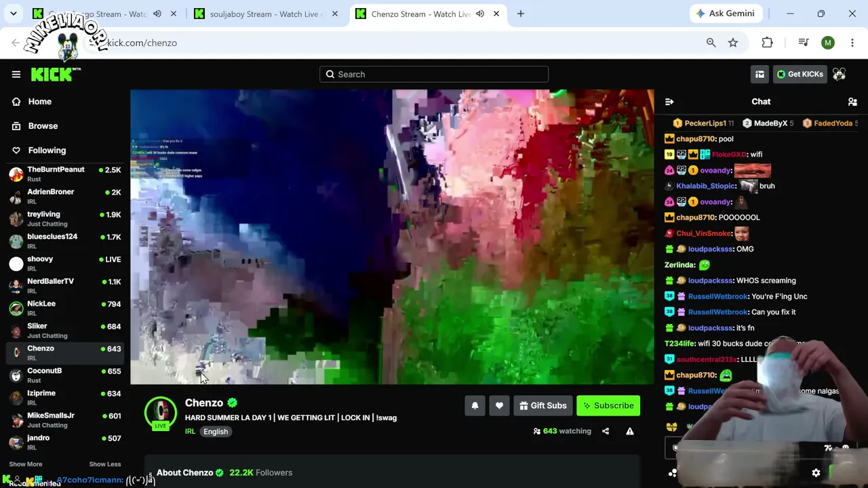Open the user profile avatar menu
Screen dimensions: 868x488
(840, 75)
